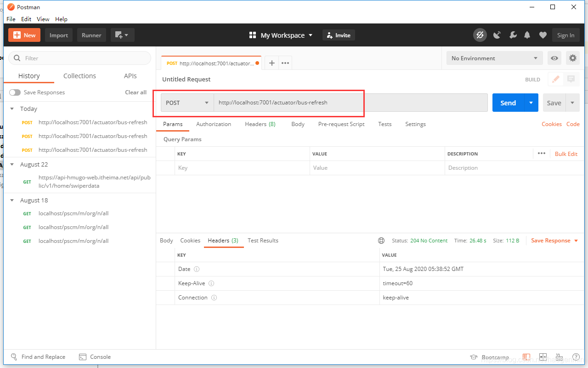Switch to the Collections sidebar tab
The height and width of the screenshot is (368, 588).
click(x=79, y=76)
